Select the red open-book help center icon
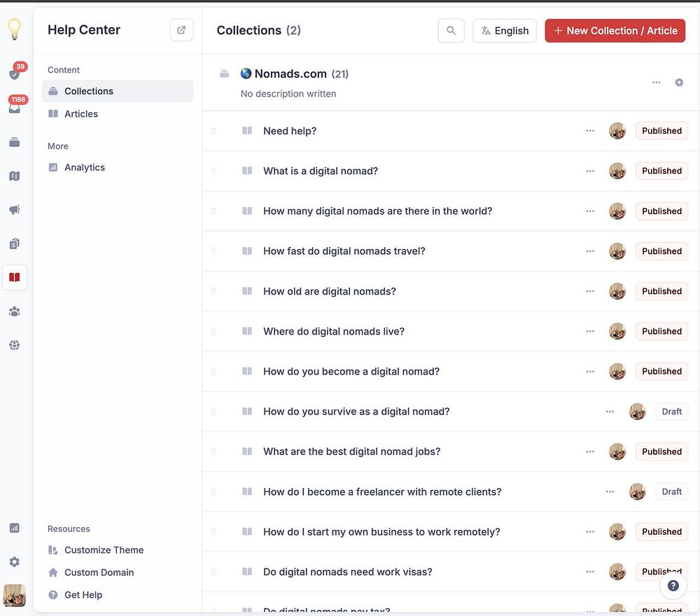 [15, 277]
